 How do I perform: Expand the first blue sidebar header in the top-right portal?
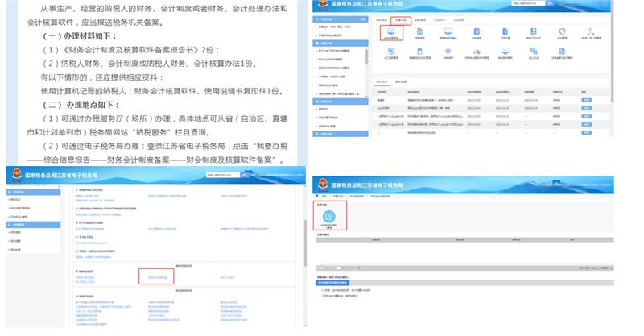pos(341,19)
